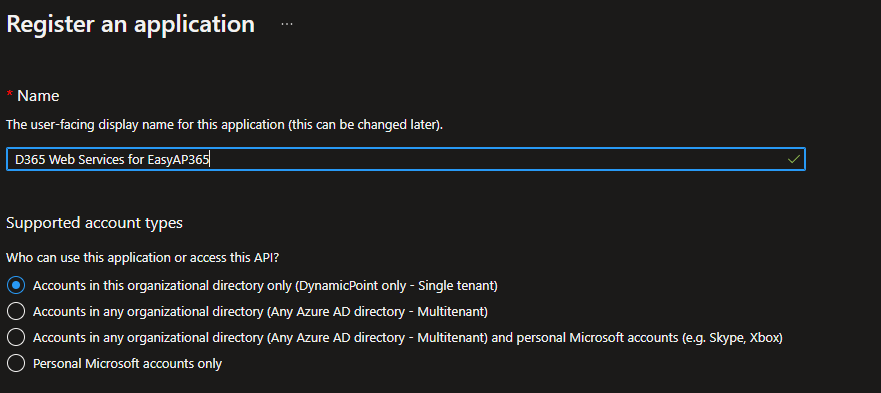
Task: Select the Single tenant radio button circle
Action: coord(16,286)
